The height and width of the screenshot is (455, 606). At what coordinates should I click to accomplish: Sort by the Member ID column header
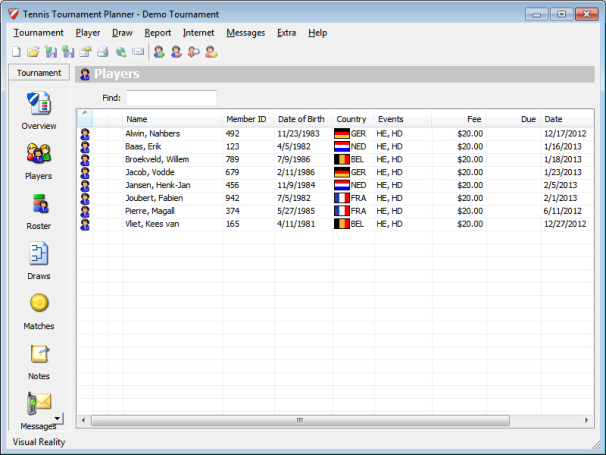pyautogui.click(x=248, y=119)
